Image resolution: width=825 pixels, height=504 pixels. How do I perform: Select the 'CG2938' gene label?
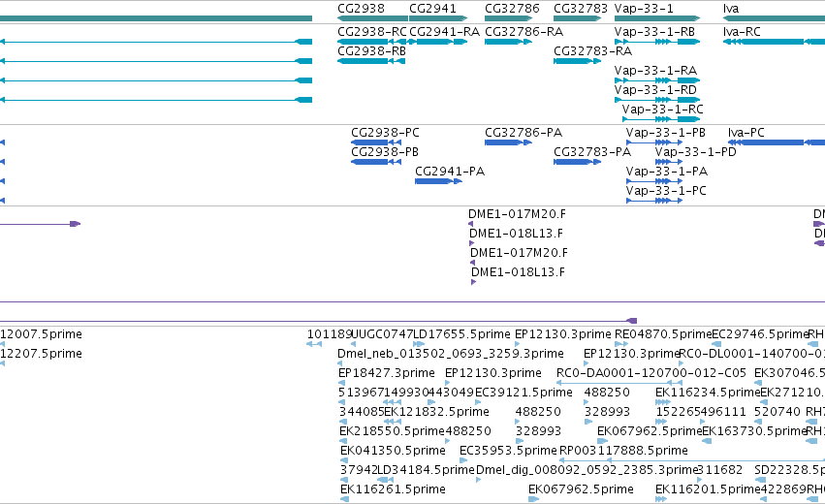coord(361,9)
